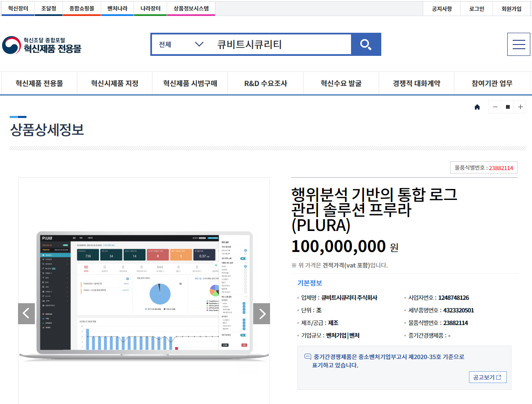Click the 공고보기 button
The width and height of the screenshot is (532, 404).
click(487, 377)
